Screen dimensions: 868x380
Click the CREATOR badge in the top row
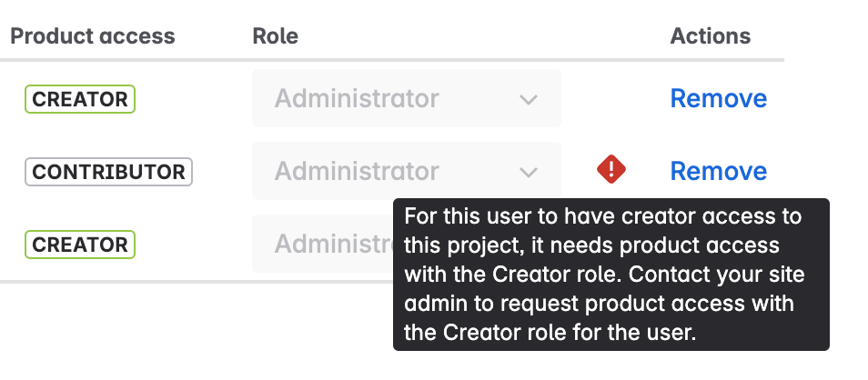pos(79,98)
